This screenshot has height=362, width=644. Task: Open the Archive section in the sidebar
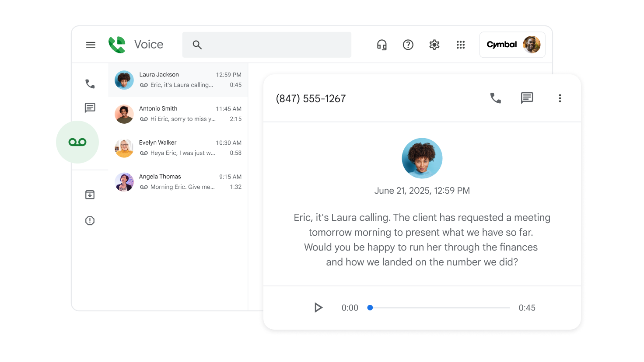[x=90, y=194]
